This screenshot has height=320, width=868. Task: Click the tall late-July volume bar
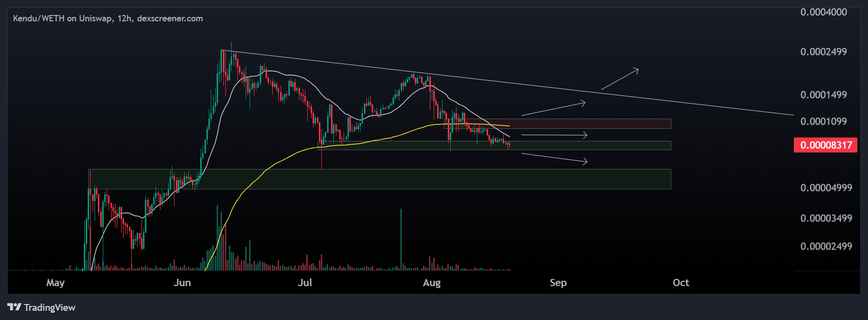[x=401, y=239]
